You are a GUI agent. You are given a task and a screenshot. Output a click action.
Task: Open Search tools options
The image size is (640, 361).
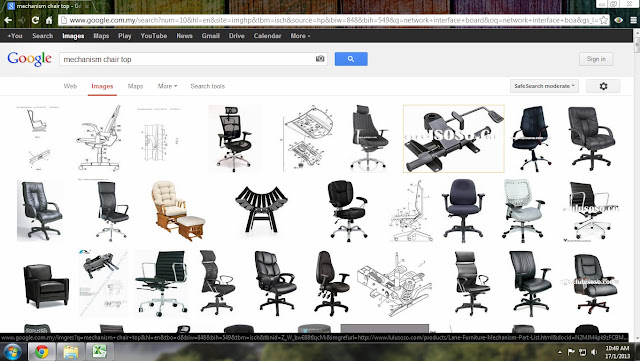tap(207, 86)
